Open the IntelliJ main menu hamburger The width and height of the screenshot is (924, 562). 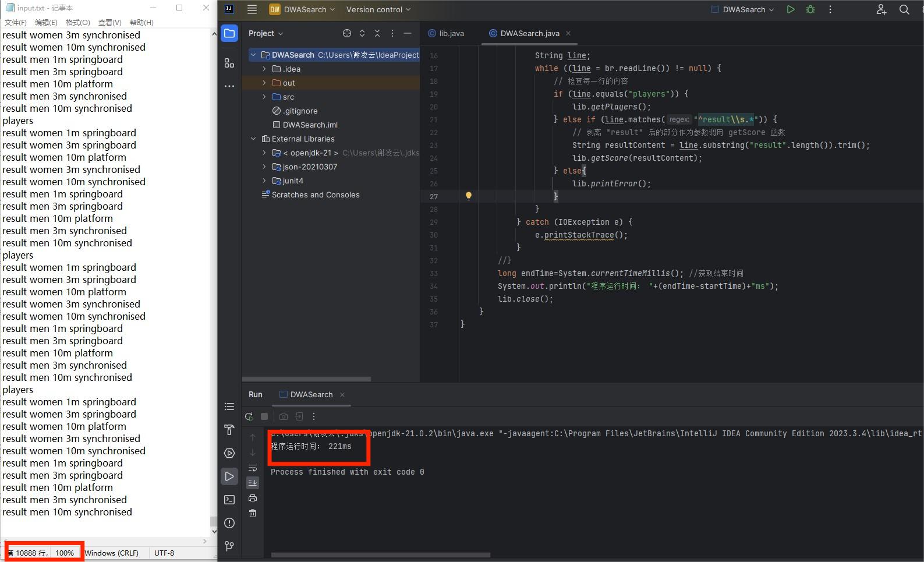(252, 9)
